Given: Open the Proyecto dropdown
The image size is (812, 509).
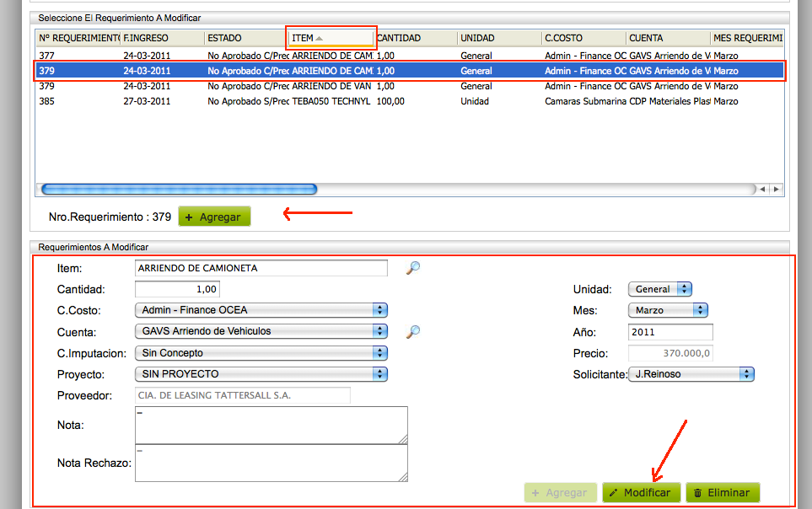Looking at the screenshot, I should pyautogui.click(x=261, y=374).
